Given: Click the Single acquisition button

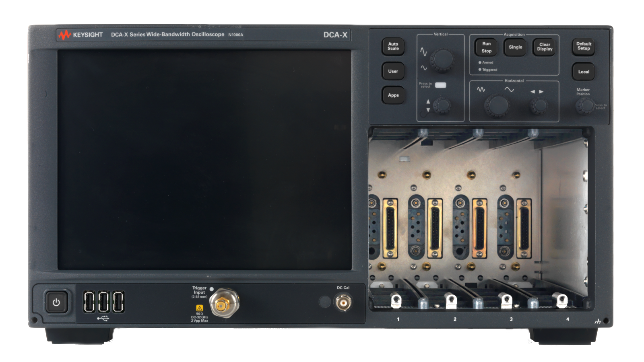Looking at the screenshot, I should point(515,47).
